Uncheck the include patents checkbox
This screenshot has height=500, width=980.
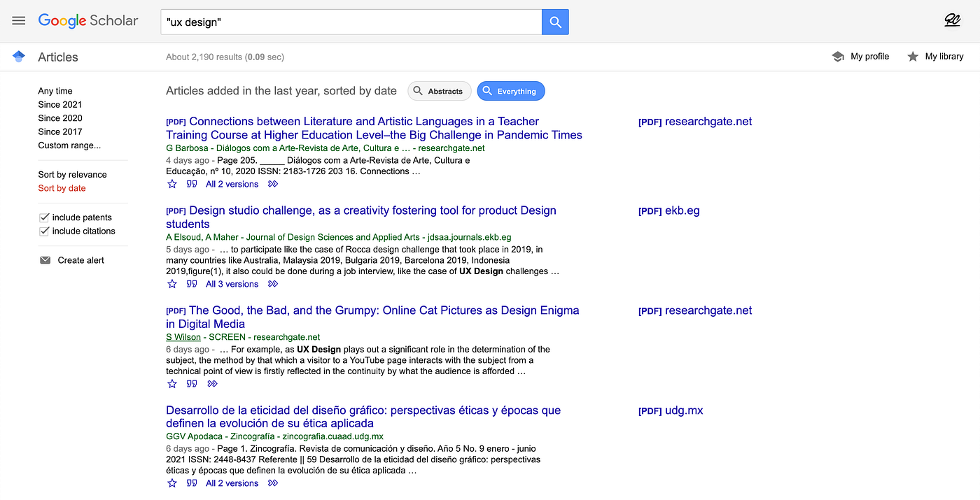click(45, 217)
